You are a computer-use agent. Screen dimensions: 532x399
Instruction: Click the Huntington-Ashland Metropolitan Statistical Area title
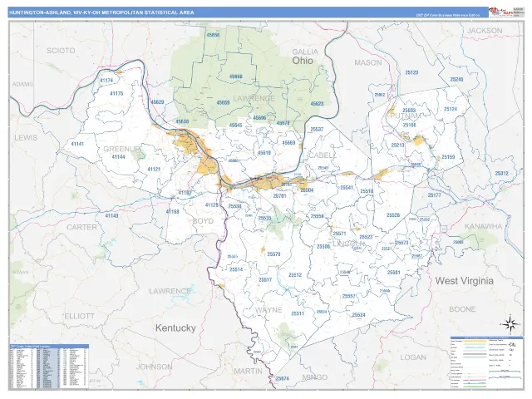(x=101, y=12)
